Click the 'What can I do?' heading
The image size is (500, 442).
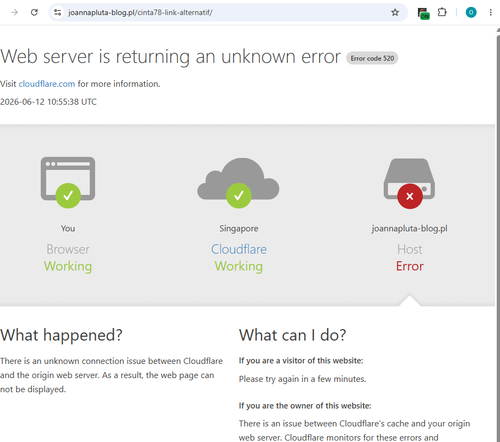tap(292, 335)
